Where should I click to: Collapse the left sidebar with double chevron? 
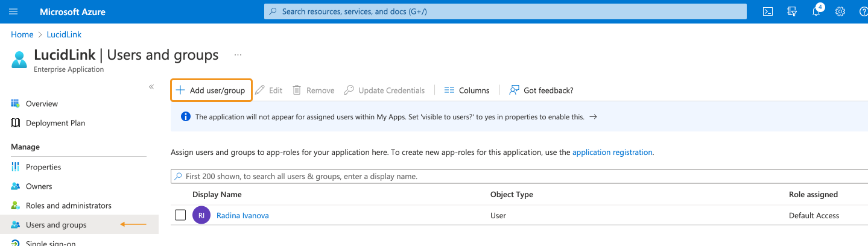tap(151, 87)
